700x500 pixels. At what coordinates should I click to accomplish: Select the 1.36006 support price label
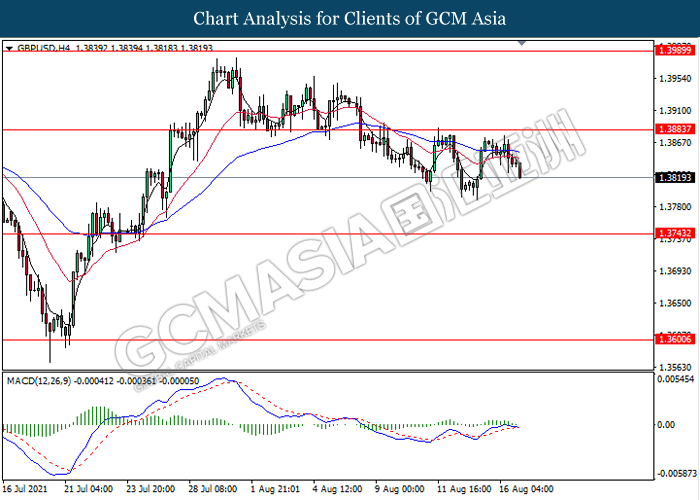point(675,339)
